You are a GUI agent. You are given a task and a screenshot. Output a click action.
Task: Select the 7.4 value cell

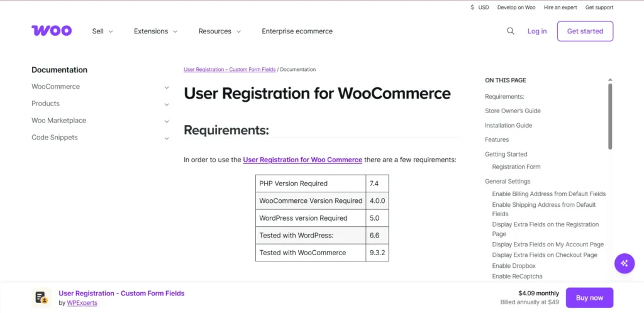coord(377,184)
